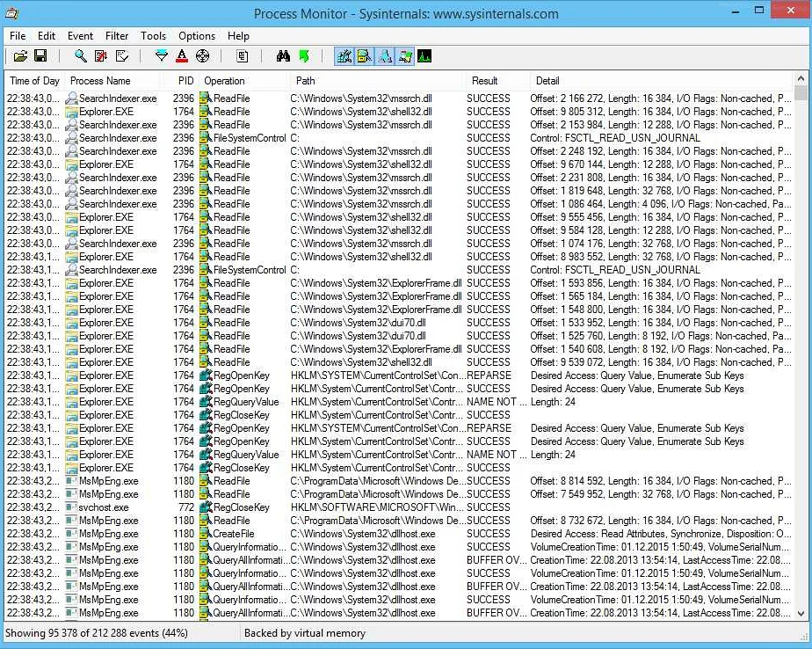812x649 pixels.
Task: Sort by the Time of Day column
Action: click(x=33, y=80)
